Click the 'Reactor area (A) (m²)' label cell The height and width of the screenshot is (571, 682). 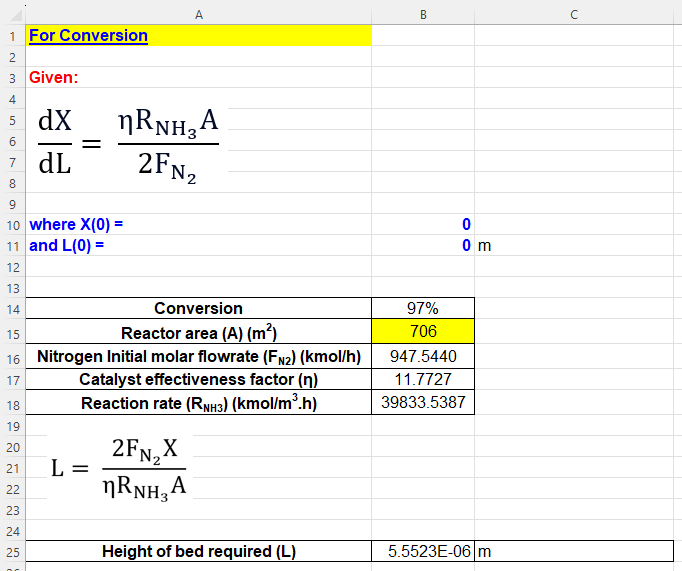pyautogui.click(x=198, y=332)
